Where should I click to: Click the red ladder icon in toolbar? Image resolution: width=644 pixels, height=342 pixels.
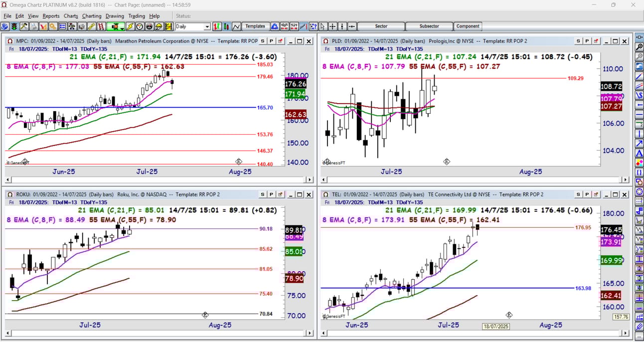(x=101, y=26)
